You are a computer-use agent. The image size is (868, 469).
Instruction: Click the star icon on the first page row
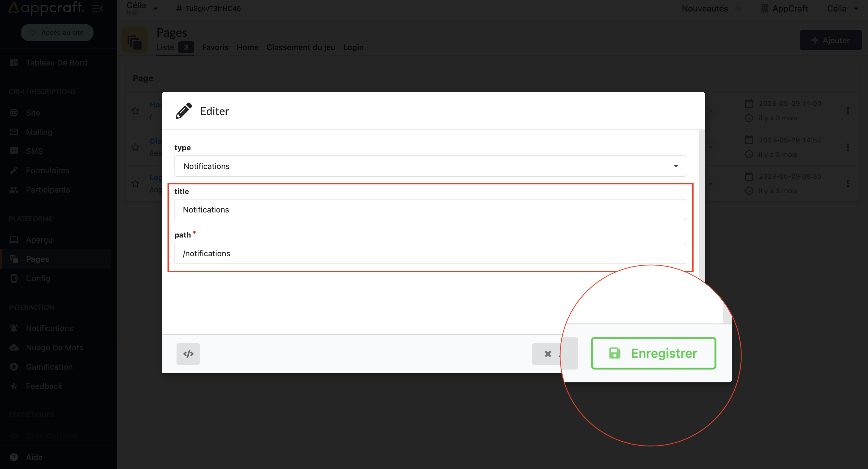136,110
